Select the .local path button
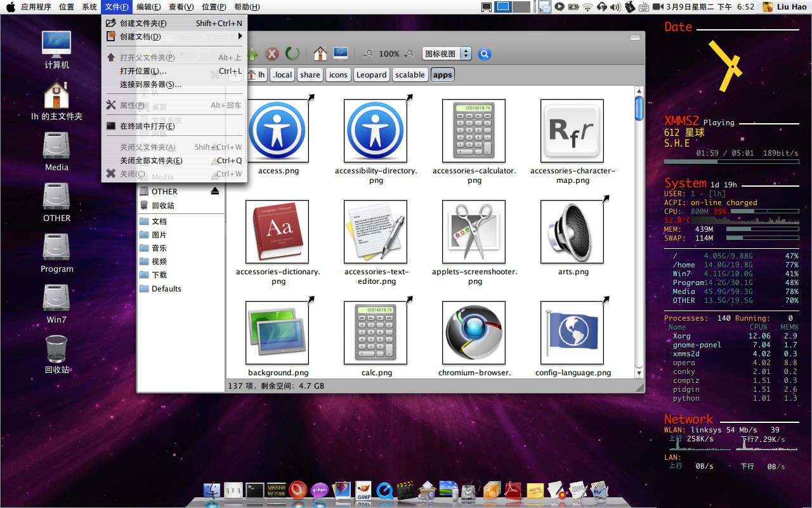The image size is (812, 508). [282, 74]
